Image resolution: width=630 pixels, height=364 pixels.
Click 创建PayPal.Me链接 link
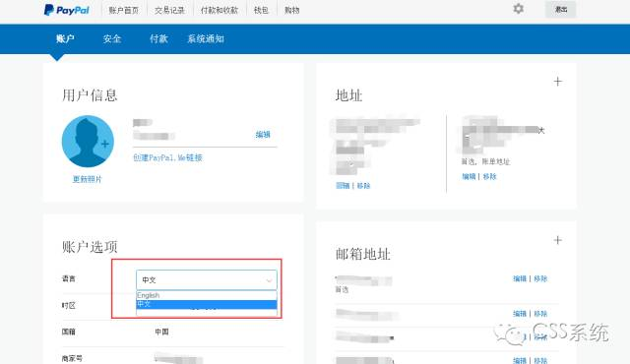click(x=167, y=157)
